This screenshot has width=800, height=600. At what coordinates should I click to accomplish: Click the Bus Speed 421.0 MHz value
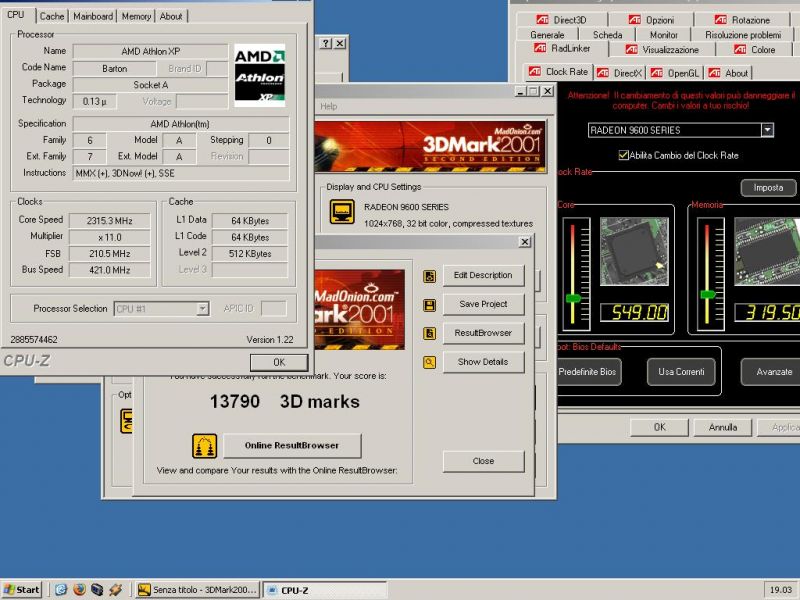click(109, 270)
